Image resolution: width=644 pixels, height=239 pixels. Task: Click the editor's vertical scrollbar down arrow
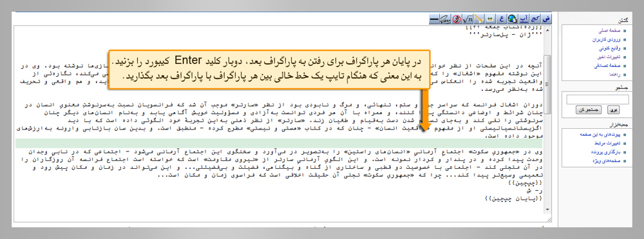pos(547,209)
